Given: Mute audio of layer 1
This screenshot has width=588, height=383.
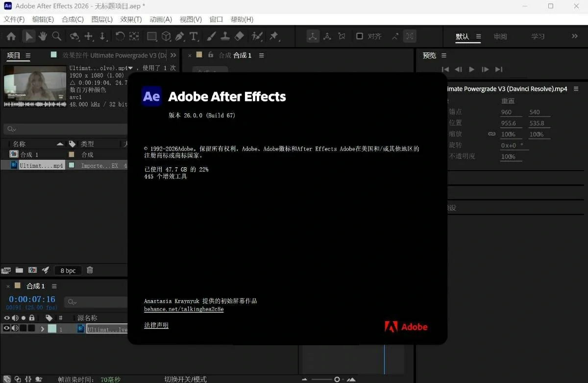Looking at the screenshot, I should click(x=15, y=329).
